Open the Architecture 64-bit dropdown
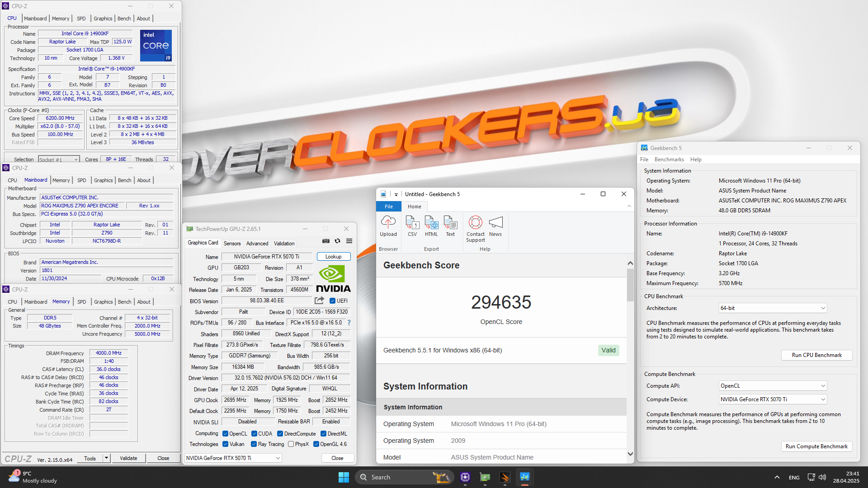 coord(773,308)
